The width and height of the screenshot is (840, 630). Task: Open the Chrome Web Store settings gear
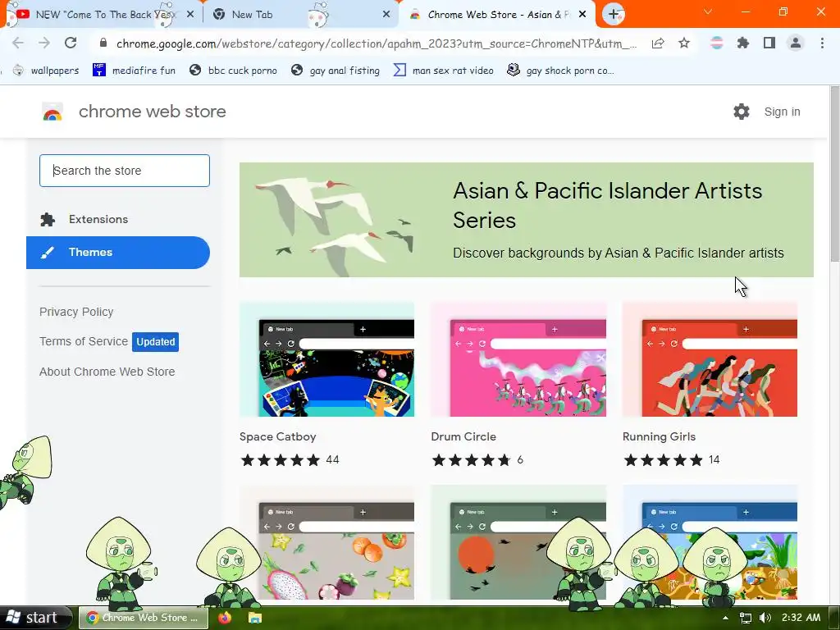pyautogui.click(x=742, y=112)
